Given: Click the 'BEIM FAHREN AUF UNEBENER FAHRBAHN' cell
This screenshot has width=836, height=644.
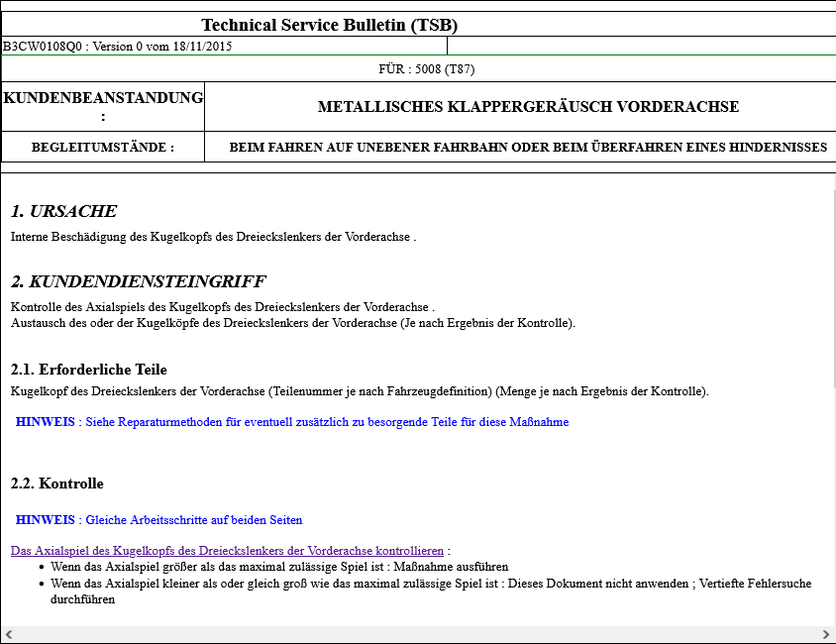Looking at the screenshot, I should [x=528, y=148].
